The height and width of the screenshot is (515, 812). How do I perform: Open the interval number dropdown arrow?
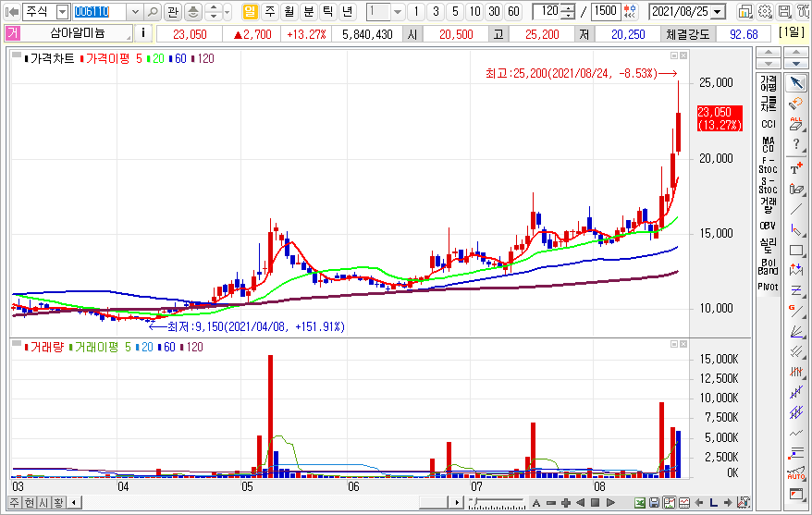(x=397, y=11)
